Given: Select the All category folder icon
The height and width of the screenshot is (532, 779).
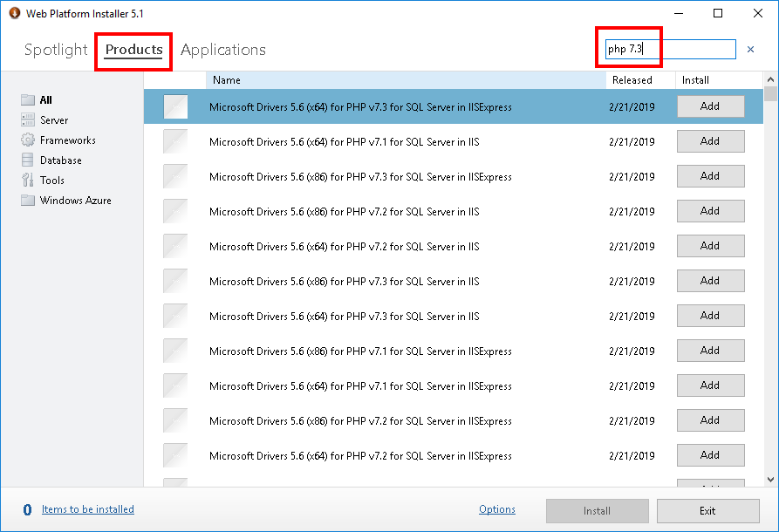Looking at the screenshot, I should 28,99.
